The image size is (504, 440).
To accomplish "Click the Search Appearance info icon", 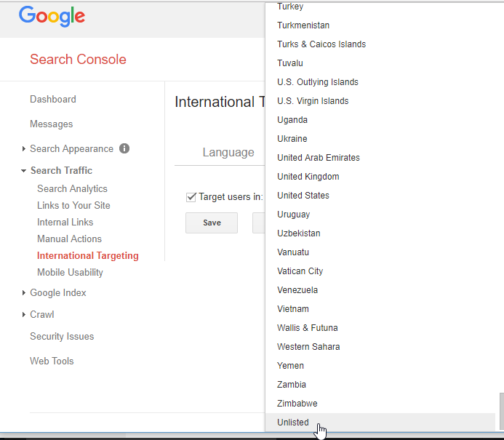I will (x=124, y=148).
